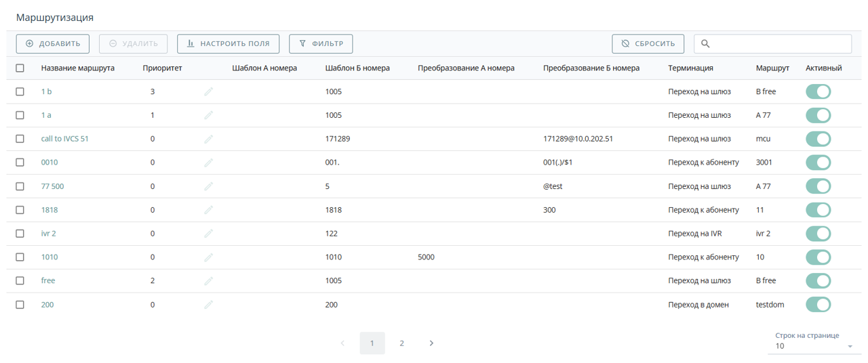Screen dimensions: 868x363
Task: Go to page 2 of routes
Action: coord(401,343)
